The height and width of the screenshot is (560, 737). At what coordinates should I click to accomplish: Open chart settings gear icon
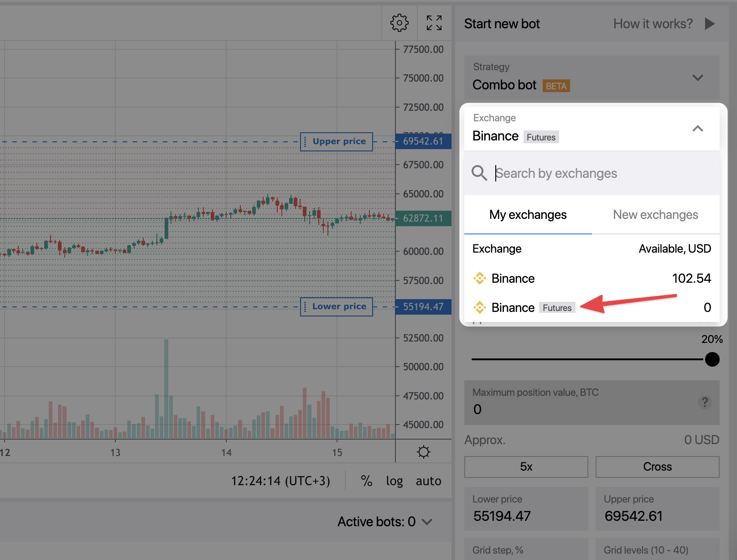tap(399, 23)
